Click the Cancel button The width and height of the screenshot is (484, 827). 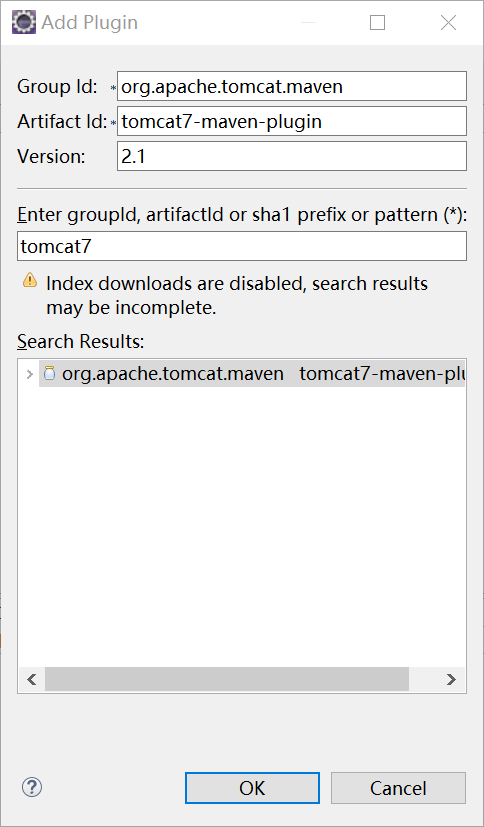pyautogui.click(x=398, y=788)
